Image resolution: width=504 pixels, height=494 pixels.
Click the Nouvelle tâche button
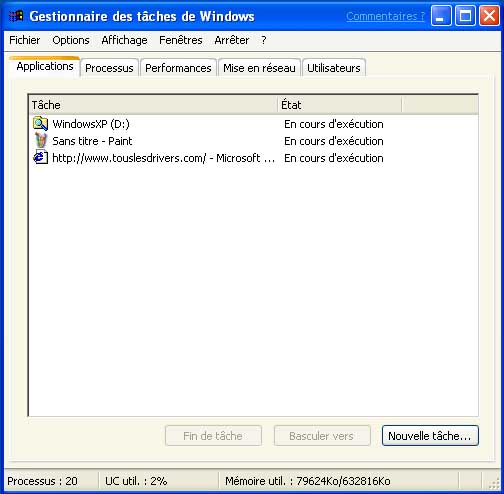[x=430, y=436]
